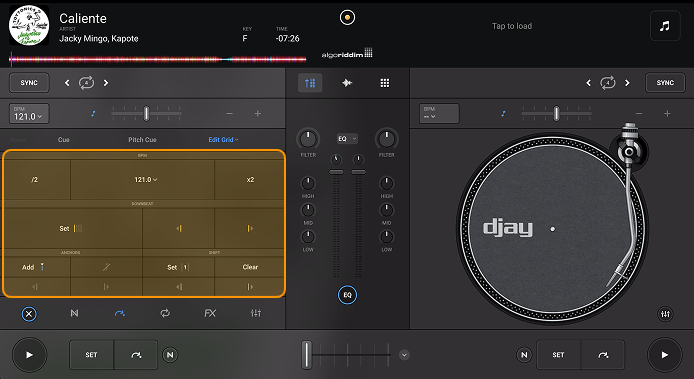This screenshot has width=694, height=379.
Task: Toggle left deck loop button
Action: tap(86, 83)
